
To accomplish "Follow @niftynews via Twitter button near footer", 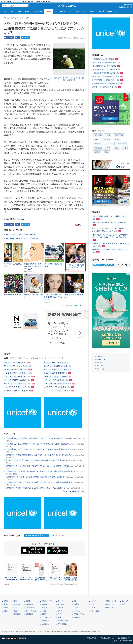I will click(37, 535).
